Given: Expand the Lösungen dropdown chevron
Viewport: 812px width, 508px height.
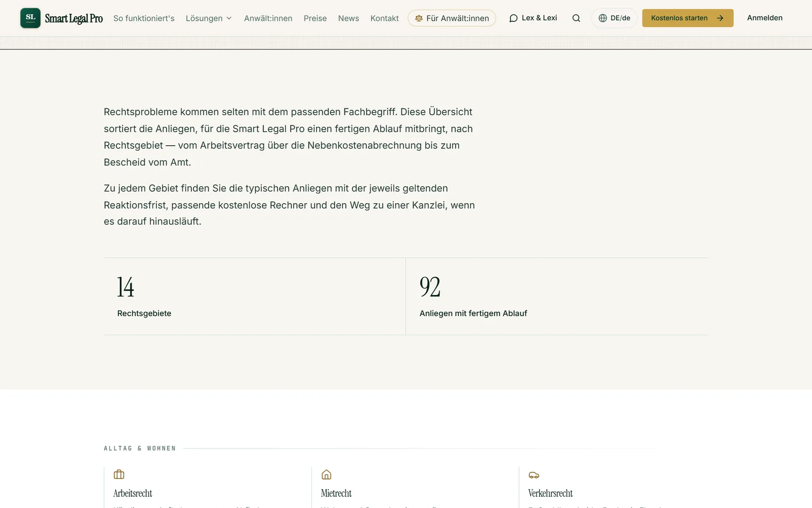Looking at the screenshot, I should tap(229, 18).
